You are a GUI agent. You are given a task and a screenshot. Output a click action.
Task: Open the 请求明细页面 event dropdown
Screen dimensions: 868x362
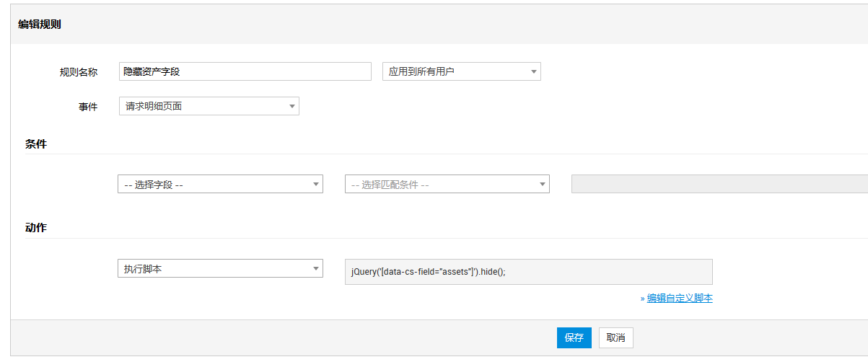[209, 106]
